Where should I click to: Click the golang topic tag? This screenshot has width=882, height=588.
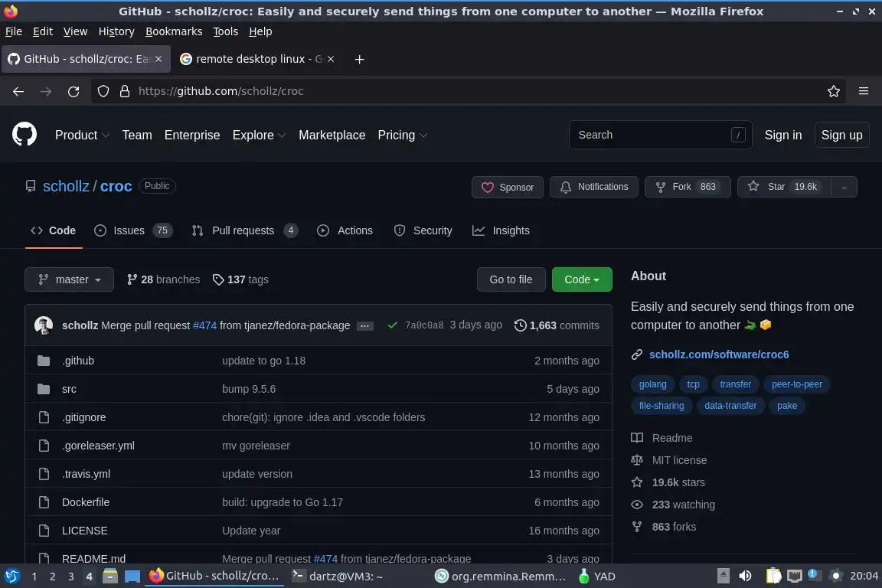tap(652, 384)
